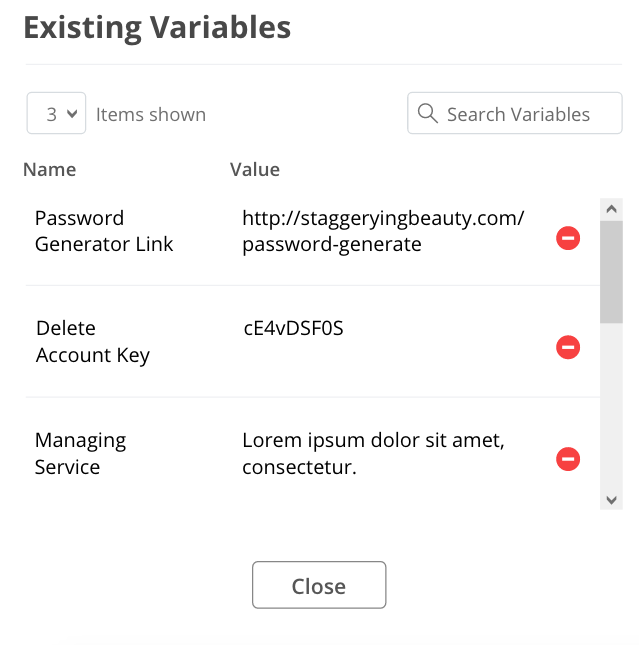Click the vertical scrollbar thumb
Image resolution: width=639 pixels, height=645 pixels.
point(611,272)
